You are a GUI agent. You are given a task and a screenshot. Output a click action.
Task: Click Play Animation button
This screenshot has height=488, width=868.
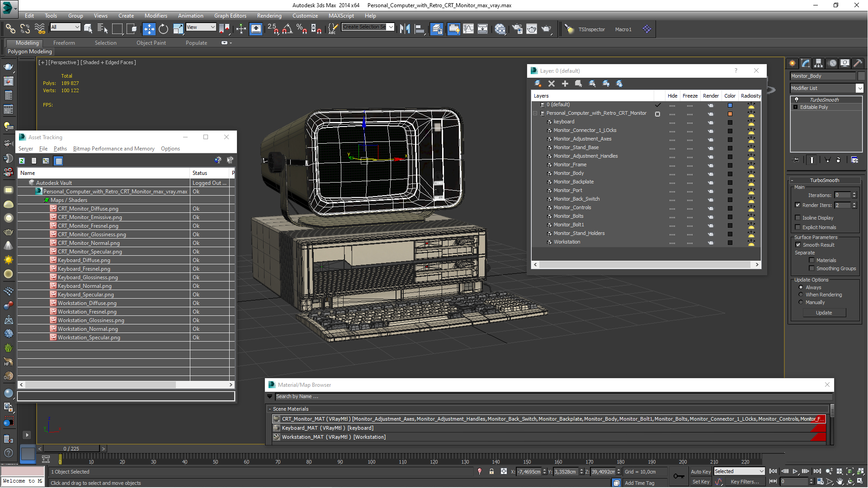point(795,471)
